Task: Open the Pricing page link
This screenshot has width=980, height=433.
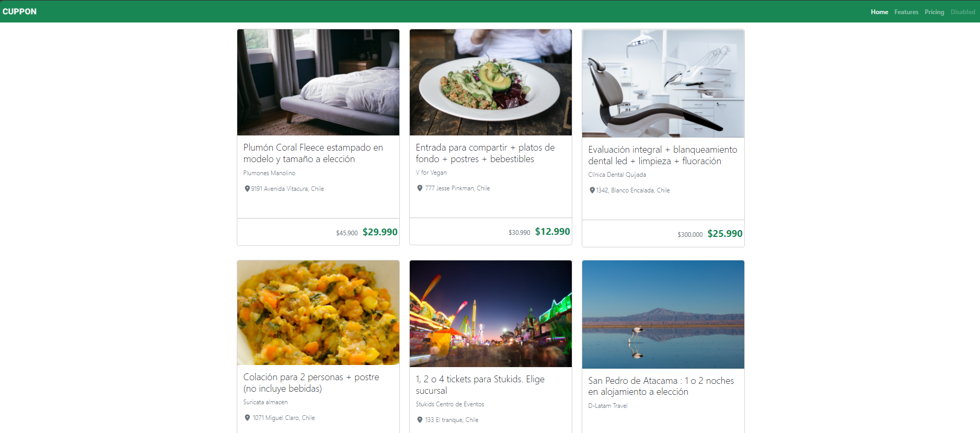Action: [934, 12]
